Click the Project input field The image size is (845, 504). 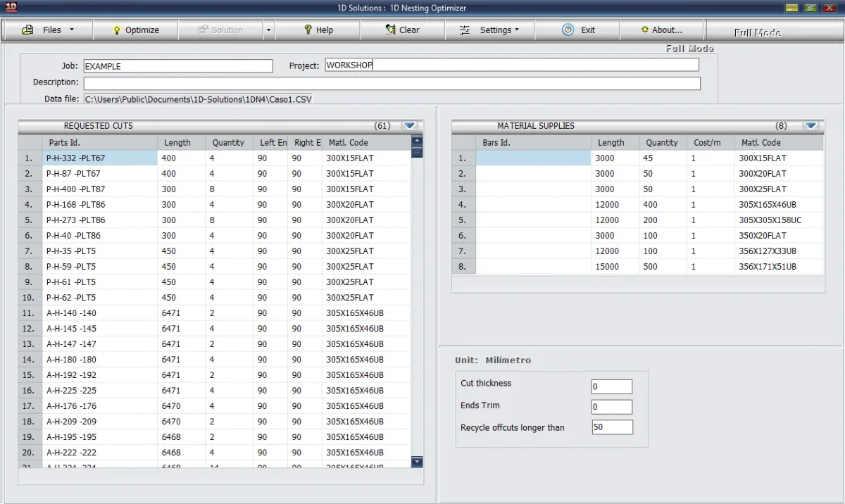click(512, 65)
